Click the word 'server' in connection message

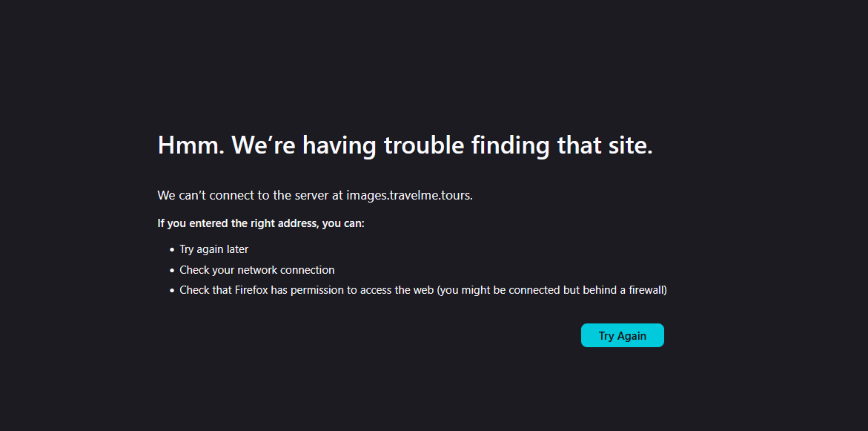coord(311,196)
